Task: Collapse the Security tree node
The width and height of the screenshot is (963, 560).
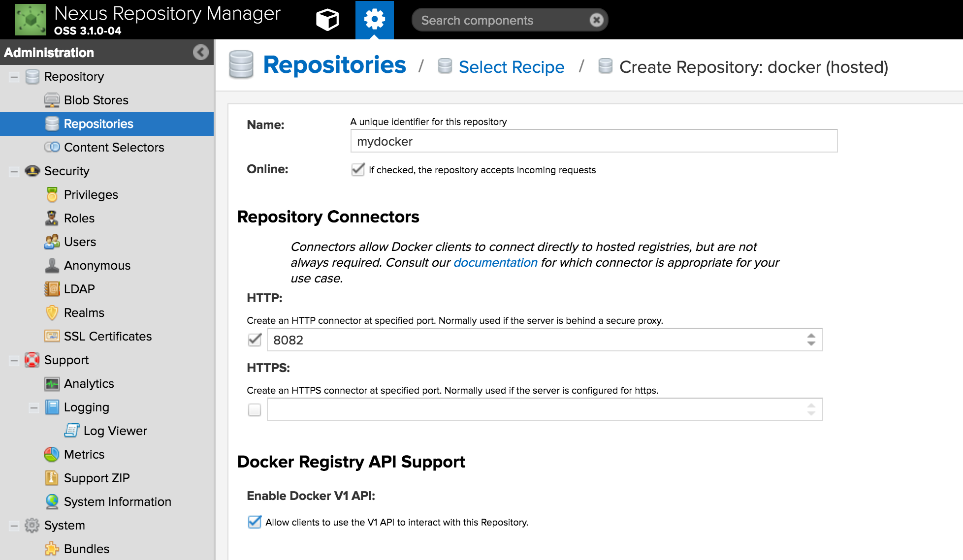Action: pyautogui.click(x=14, y=171)
